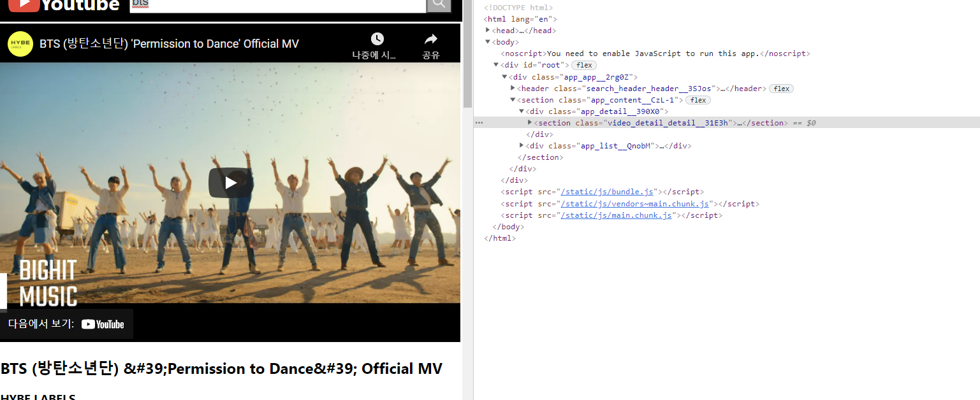Collapse the app_detail__390X0 div node

521,111
